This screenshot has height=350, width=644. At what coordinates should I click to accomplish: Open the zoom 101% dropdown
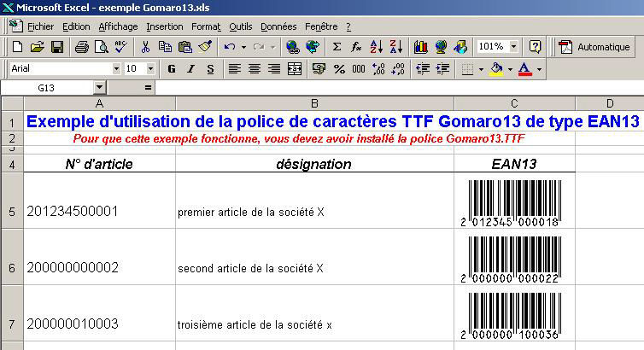[513, 46]
